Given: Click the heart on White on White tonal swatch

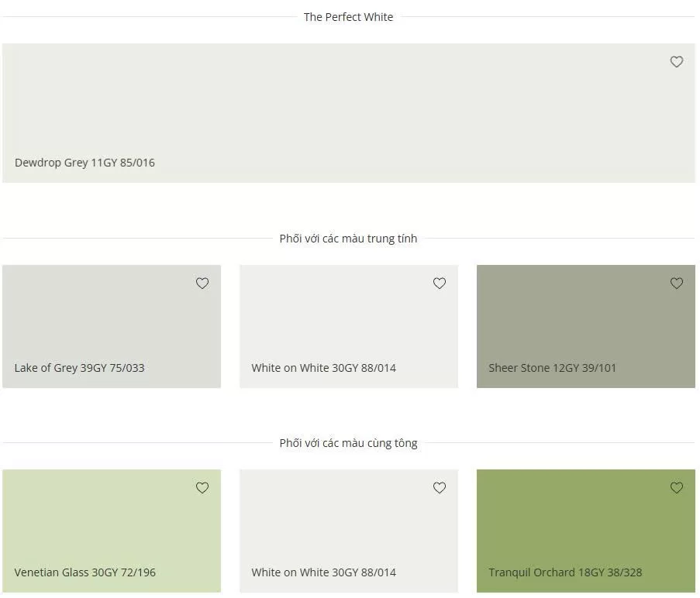Looking at the screenshot, I should (x=439, y=488).
